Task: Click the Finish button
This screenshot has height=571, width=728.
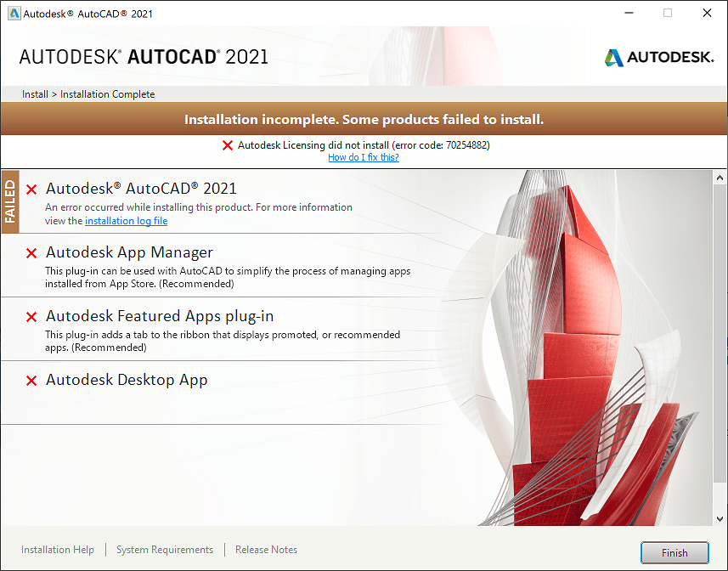Action: (x=674, y=552)
